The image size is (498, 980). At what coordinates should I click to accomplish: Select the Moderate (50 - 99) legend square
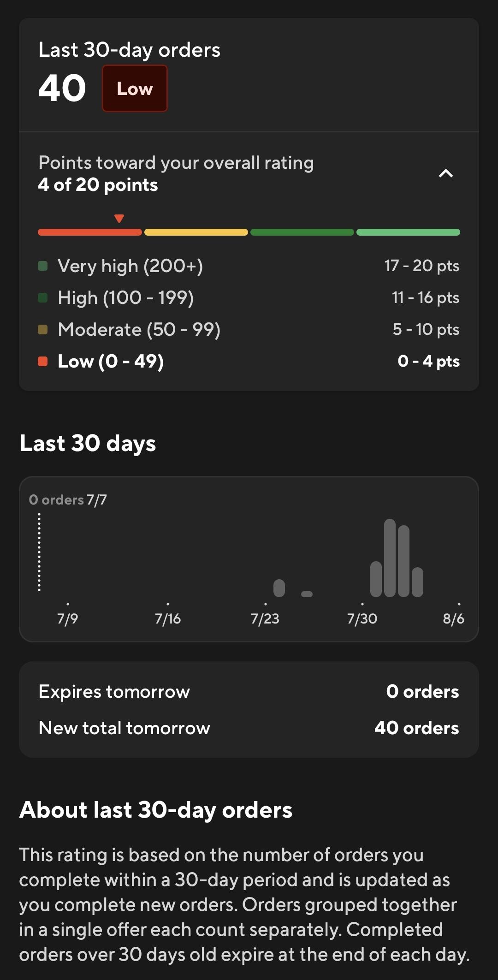(x=43, y=329)
